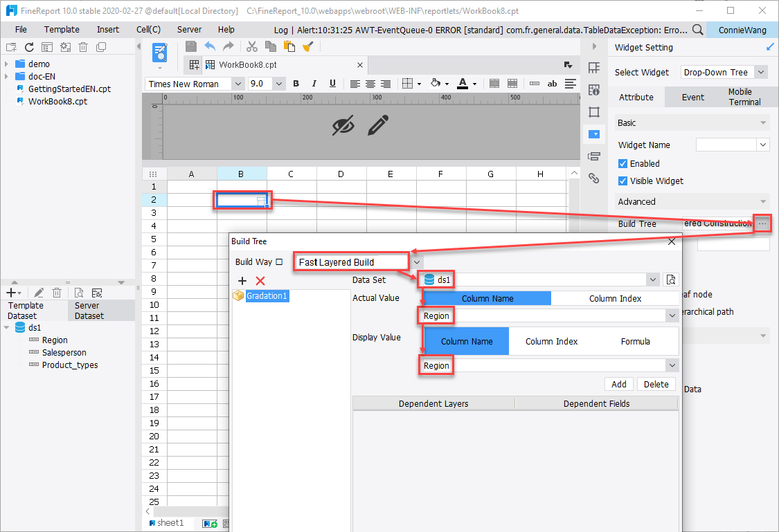Click the Add button in Build Tree dialog
Image resolution: width=779 pixels, height=532 pixels.
click(x=618, y=384)
